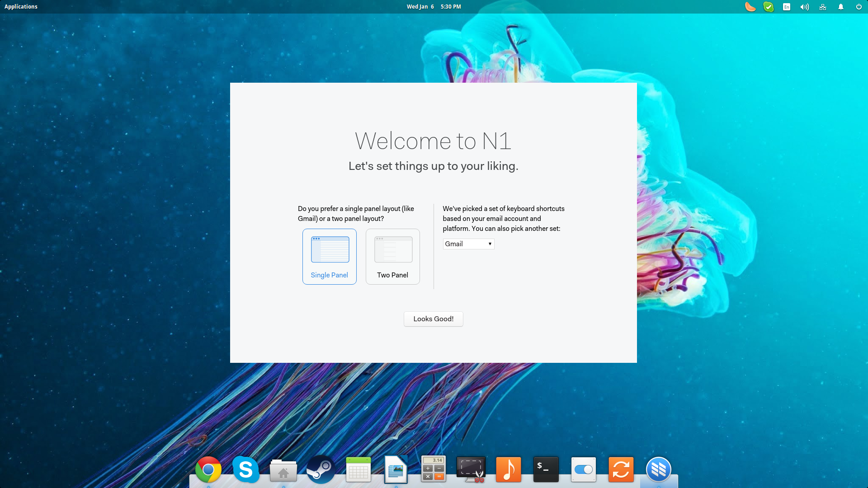Image resolution: width=868 pixels, height=488 pixels.
Task: Open the date and time indicator
Action: click(x=434, y=7)
